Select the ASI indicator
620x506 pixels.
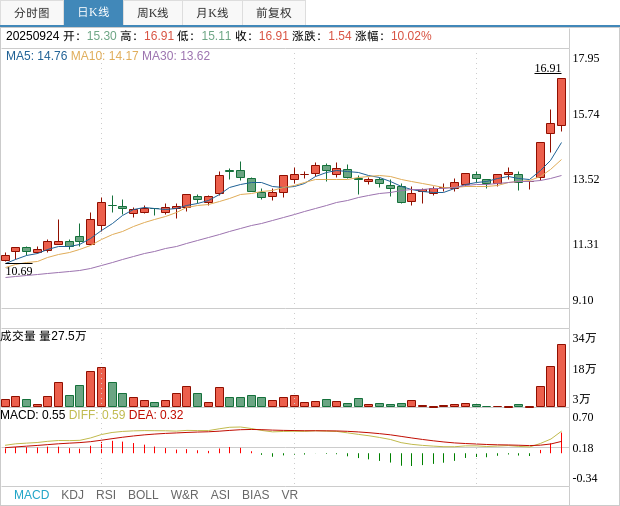pos(220,495)
